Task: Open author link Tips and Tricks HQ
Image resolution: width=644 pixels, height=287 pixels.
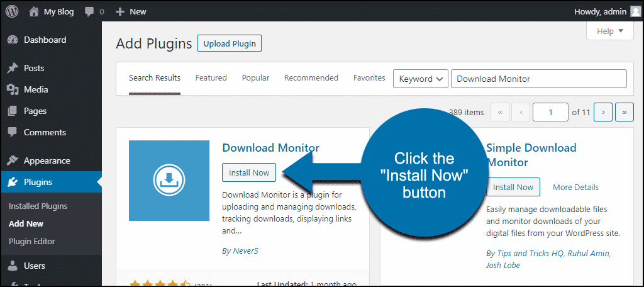Action: point(530,254)
